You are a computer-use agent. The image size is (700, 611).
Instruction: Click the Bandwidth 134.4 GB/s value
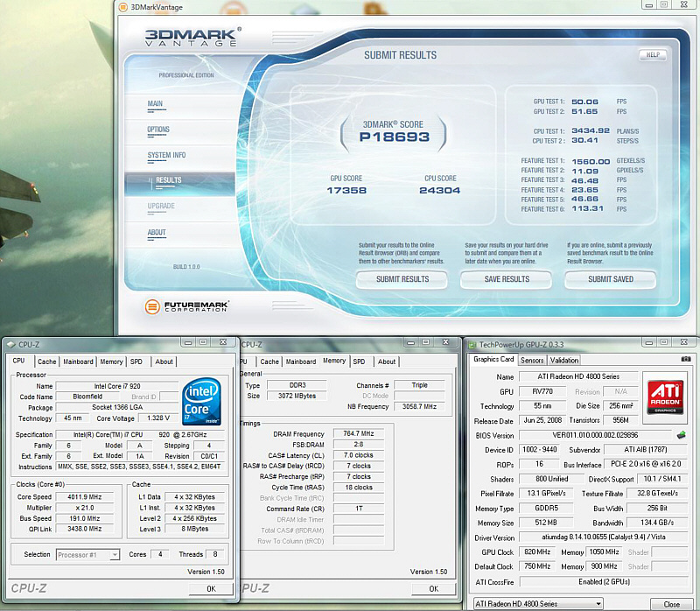657,523
